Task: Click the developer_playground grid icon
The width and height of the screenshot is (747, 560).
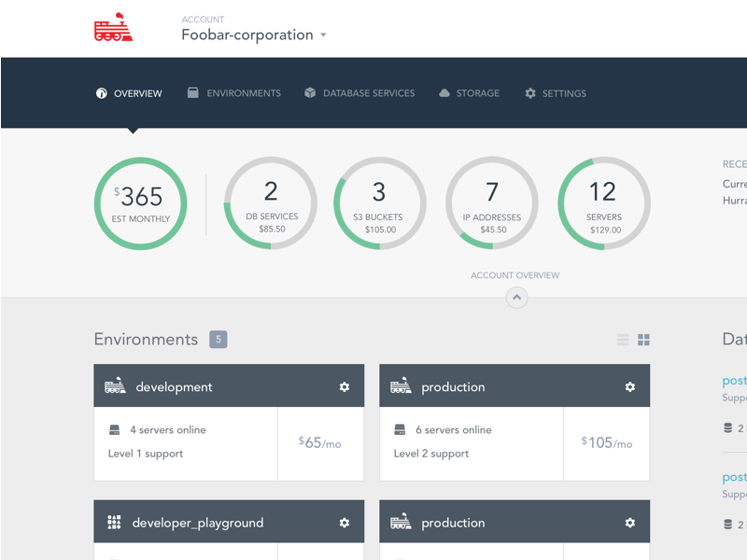Action: pyautogui.click(x=114, y=523)
